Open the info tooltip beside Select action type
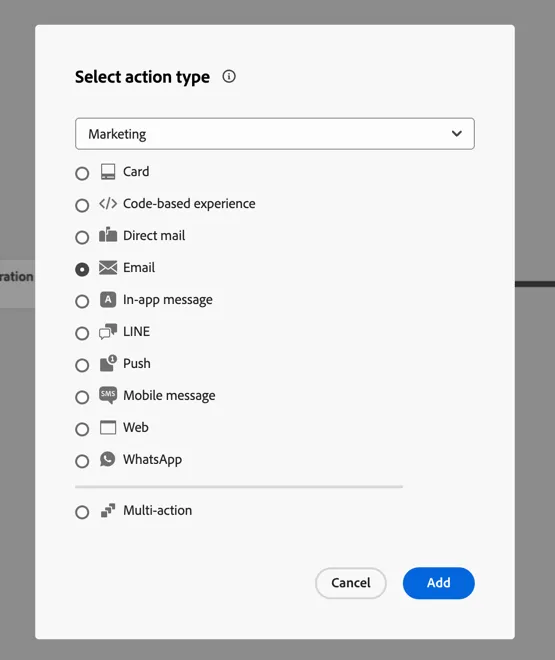Screen dimensions: 555x660 (229, 77)
